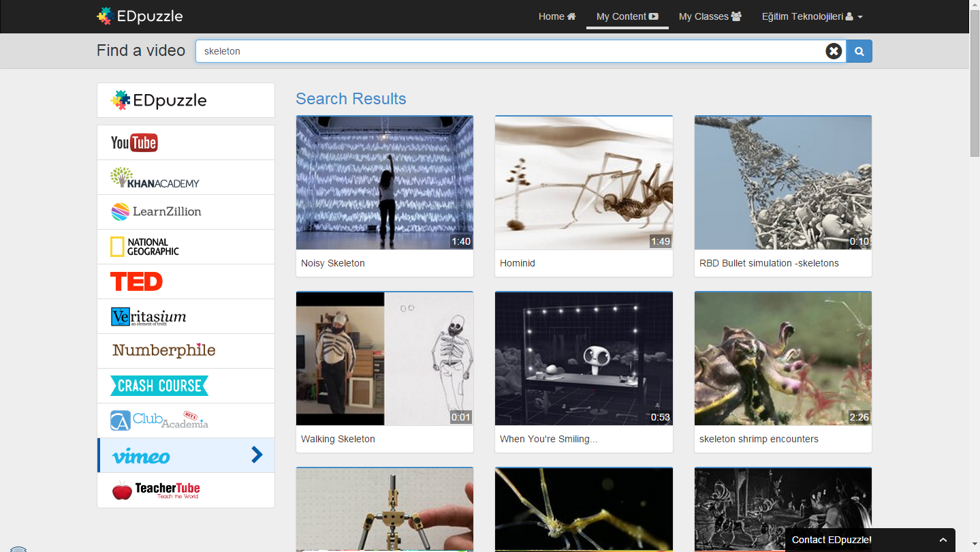Image resolution: width=980 pixels, height=552 pixels.
Task: Pick Numberphile channel source
Action: 186,351
